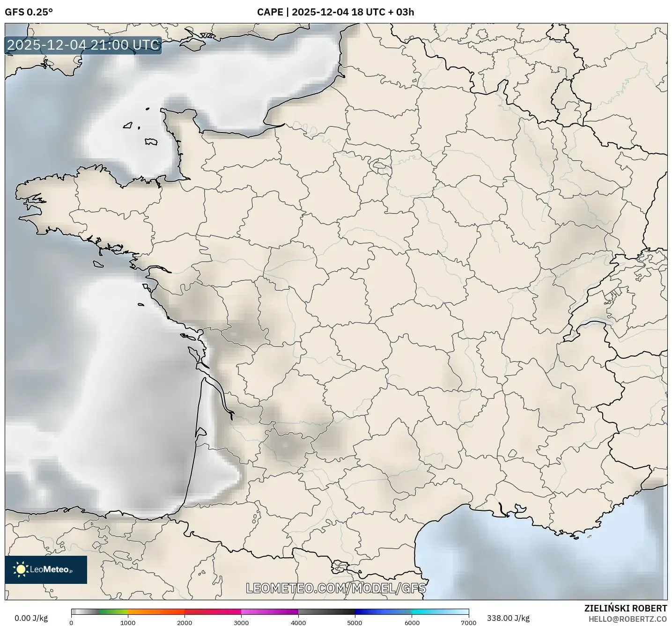Click the LeoMeteo sun logo
The height and width of the screenshot is (626, 672).
point(21,570)
